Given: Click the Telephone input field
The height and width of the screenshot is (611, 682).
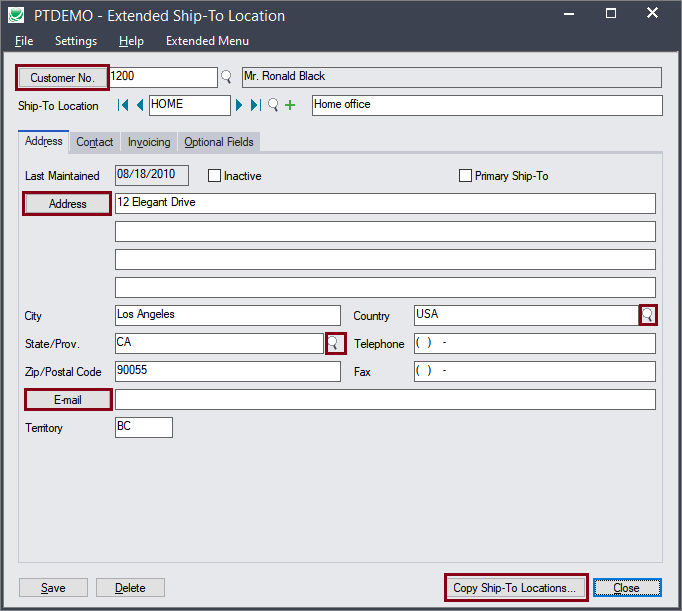Looking at the screenshot, I should pyautogui.click(x=534, y=343).
